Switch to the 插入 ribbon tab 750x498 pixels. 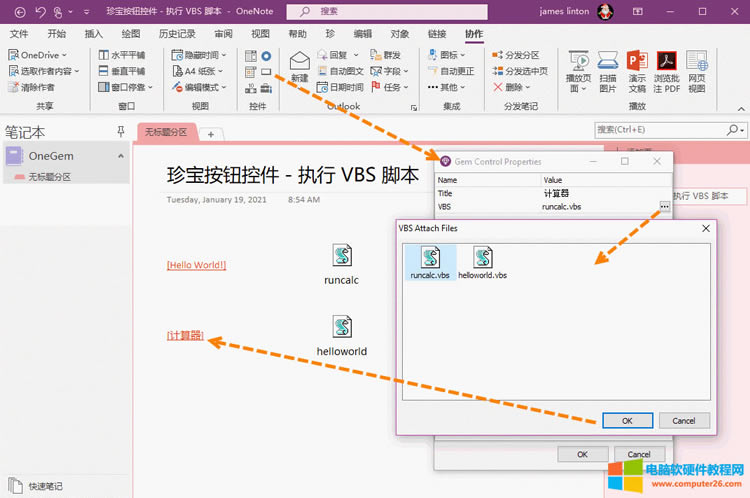click(93, 34)
